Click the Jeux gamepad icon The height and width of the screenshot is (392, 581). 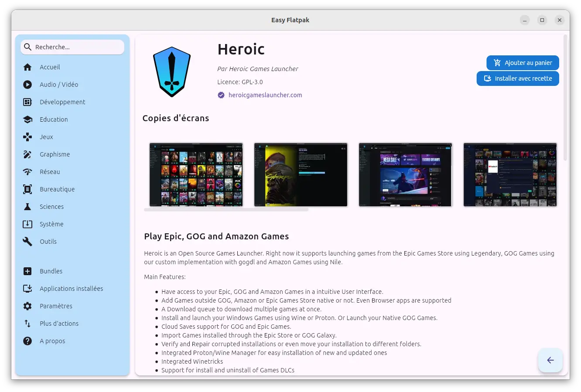27,137
